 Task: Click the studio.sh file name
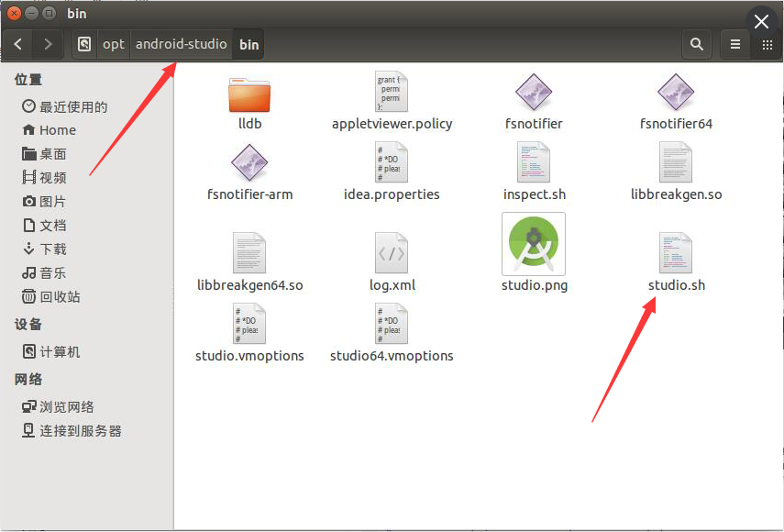(x=677, y=285)
